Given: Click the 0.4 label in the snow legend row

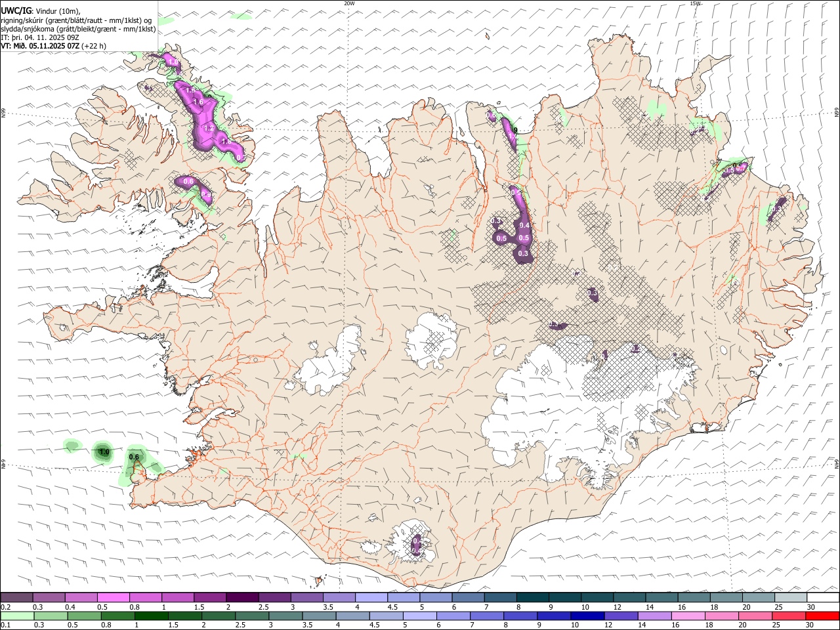Looking at the screenshot, I should [70, 607].
